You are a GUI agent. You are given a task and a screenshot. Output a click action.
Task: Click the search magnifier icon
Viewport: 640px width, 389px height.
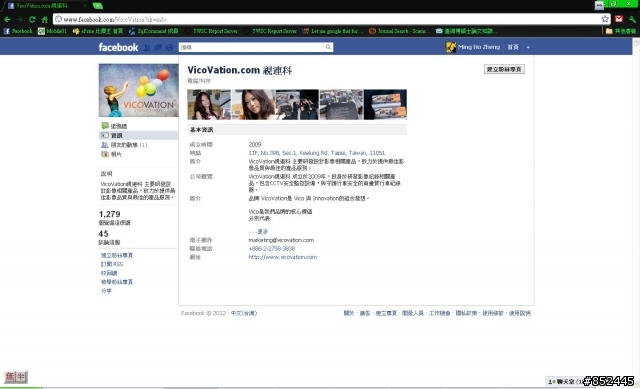click(x=328, y=47)
